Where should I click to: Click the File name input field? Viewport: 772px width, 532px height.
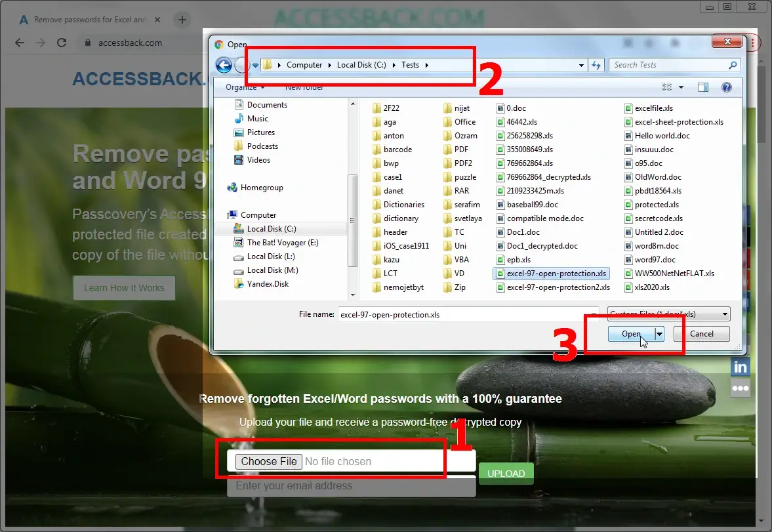(x=468, y=314)
